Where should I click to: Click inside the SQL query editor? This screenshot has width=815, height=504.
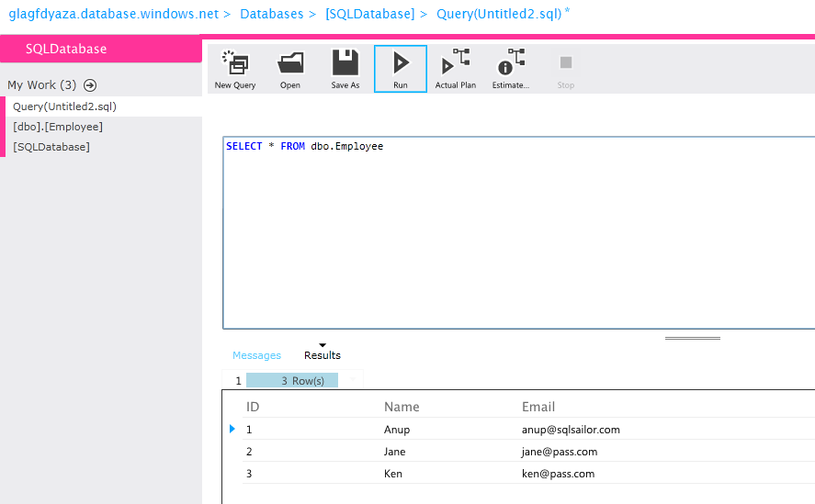[x=515, y=239]
